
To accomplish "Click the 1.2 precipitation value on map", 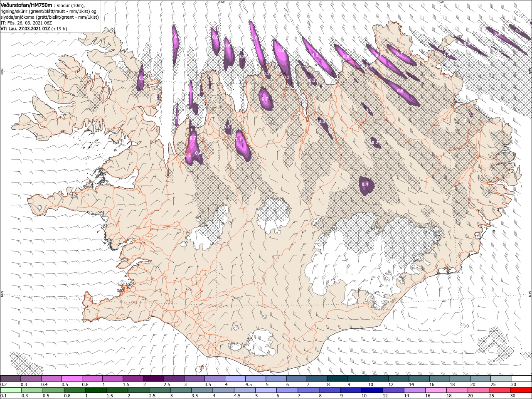I will pos(315,55).
